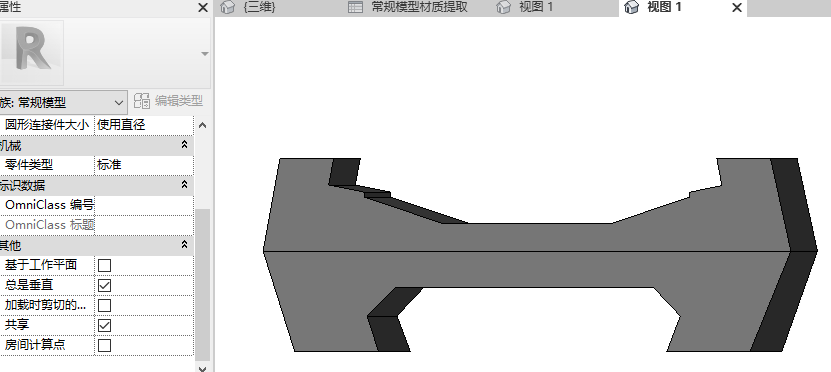831x372 pixels.
Task: Click the inactive 视图 1 tab view icon
Action: [503, 7]
